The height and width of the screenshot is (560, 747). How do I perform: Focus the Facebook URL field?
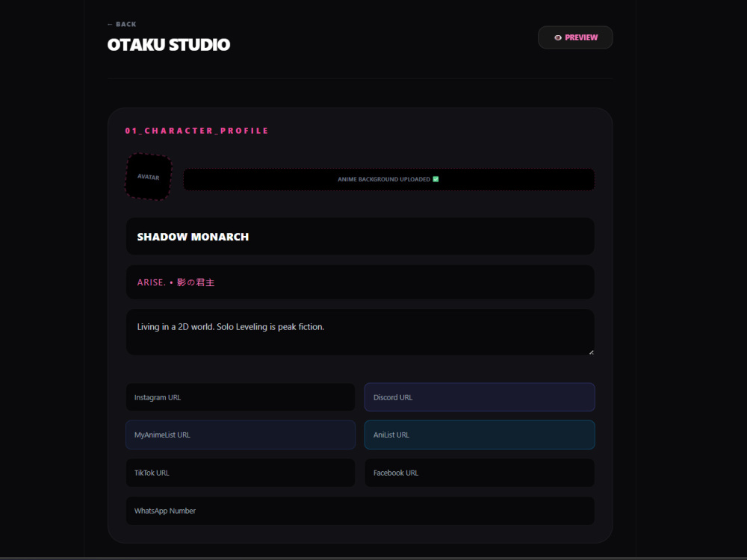[480, 473]
